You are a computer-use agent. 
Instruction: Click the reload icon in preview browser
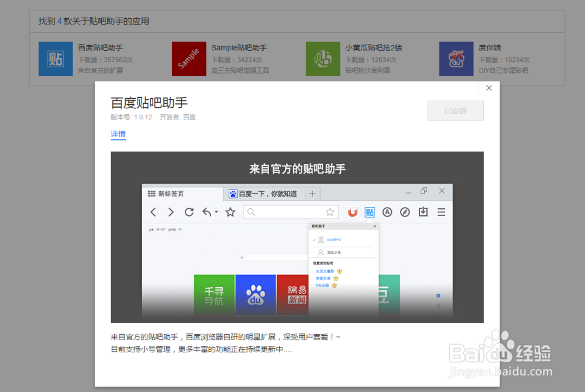189,212
